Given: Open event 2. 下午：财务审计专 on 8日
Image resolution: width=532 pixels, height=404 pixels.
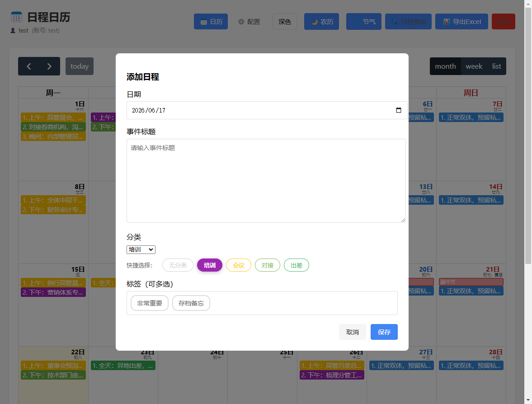Looking at the screenshot, I should 53,210.
